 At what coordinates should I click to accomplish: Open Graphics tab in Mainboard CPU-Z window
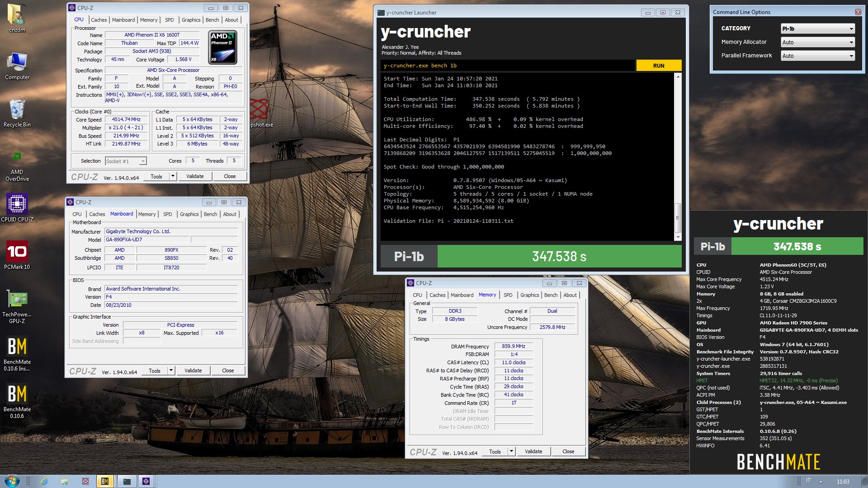tap(189, 214)
